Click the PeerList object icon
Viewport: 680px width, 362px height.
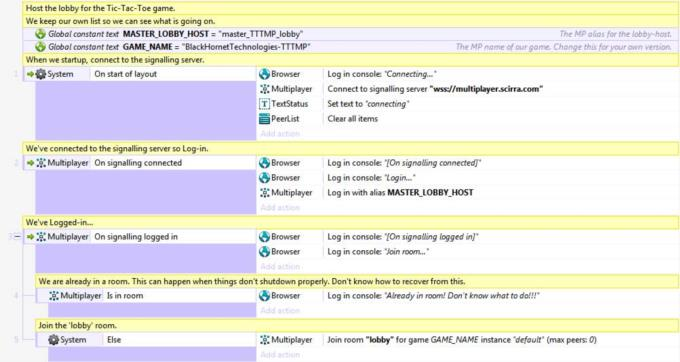265,118
